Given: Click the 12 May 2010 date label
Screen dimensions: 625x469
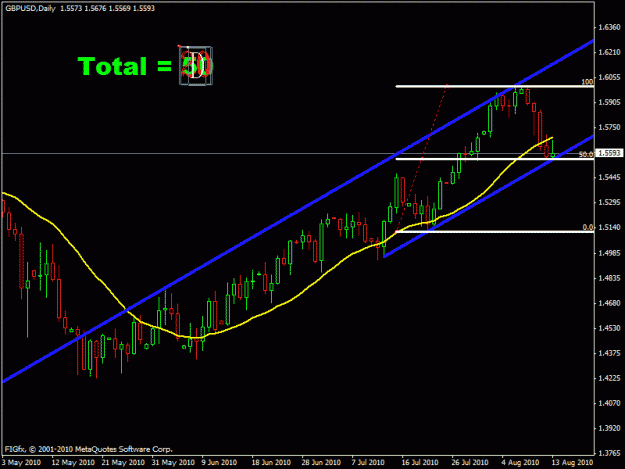Looking at the screenshot, I should [73, 463].
